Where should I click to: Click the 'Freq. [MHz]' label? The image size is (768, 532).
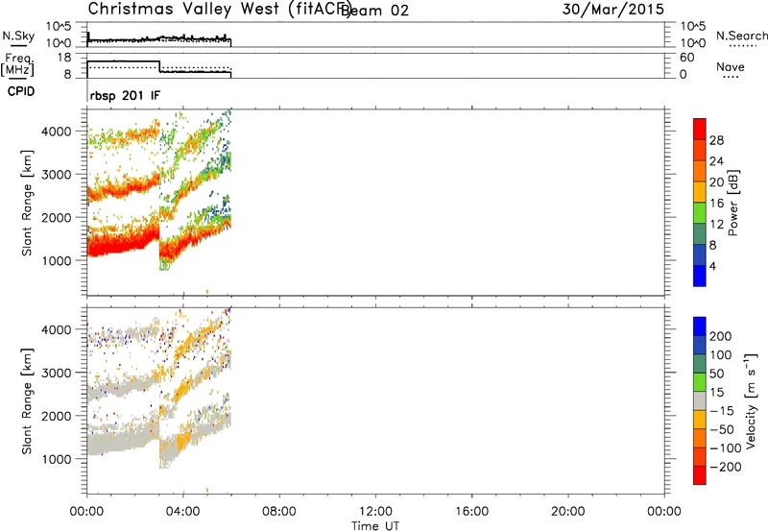(x=17, y=64)
